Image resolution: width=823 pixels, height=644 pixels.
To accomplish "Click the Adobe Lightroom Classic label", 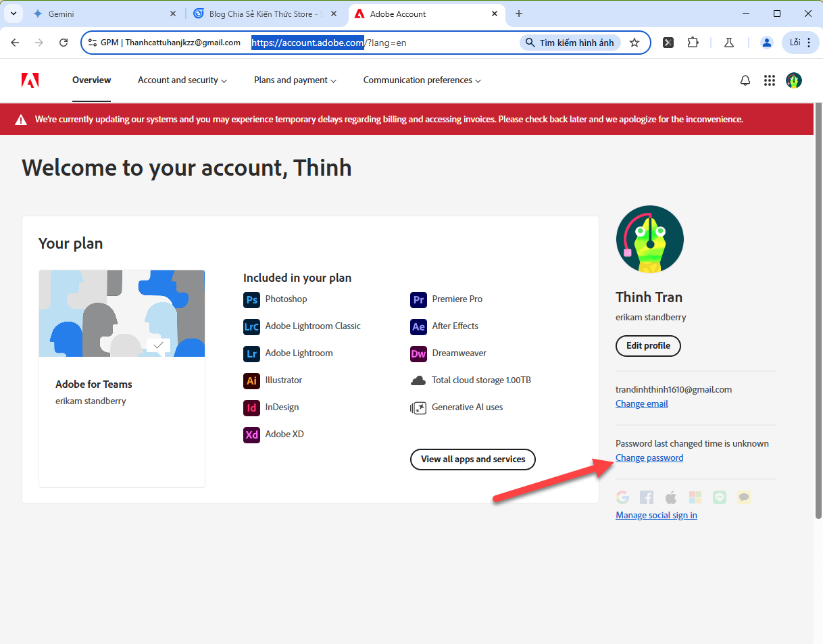I will pos(313,326).
